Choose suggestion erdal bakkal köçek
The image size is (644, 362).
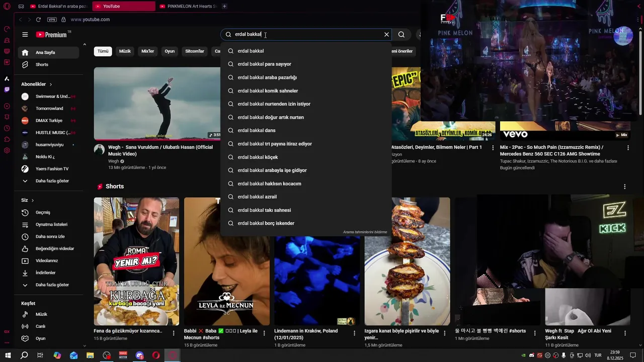coord(306,157)
